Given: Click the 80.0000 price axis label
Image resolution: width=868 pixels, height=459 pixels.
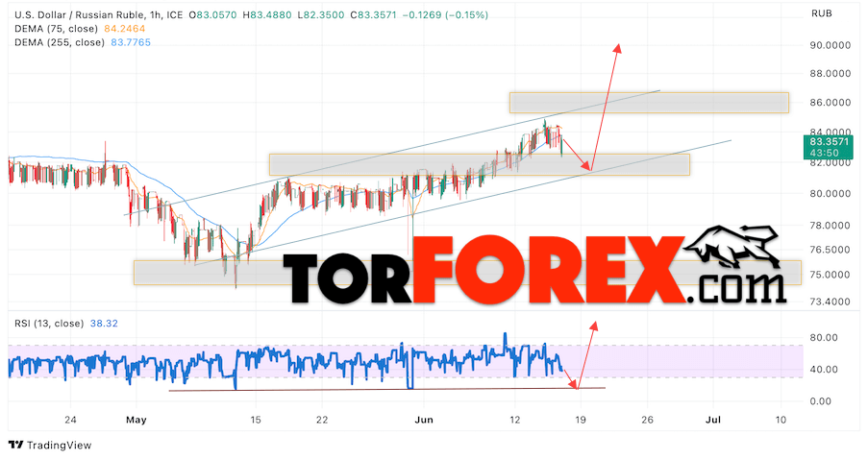Looking at the screenshot, I should 830,194.
